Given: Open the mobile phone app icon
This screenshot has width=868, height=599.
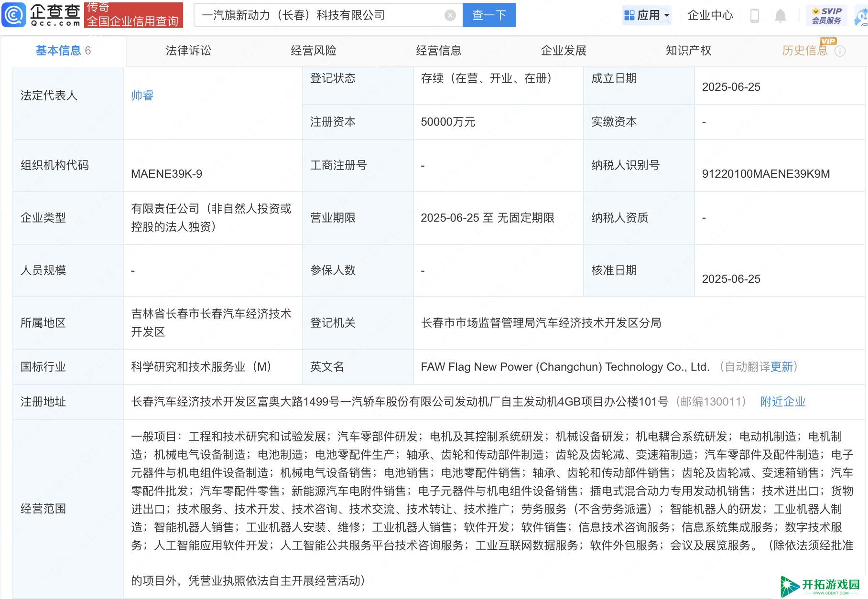Looking at the screenshot, I should [x=755, y=15].
